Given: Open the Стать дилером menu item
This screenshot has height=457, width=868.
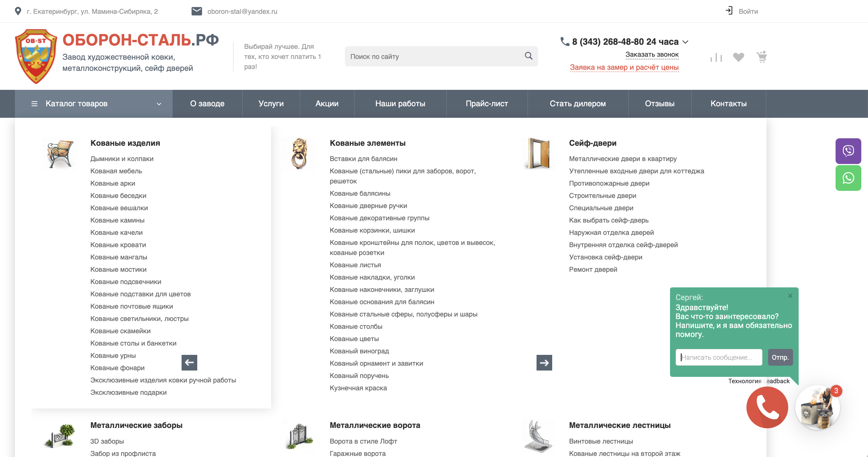Looking at the screenshot, I should [x=578, y=104].
